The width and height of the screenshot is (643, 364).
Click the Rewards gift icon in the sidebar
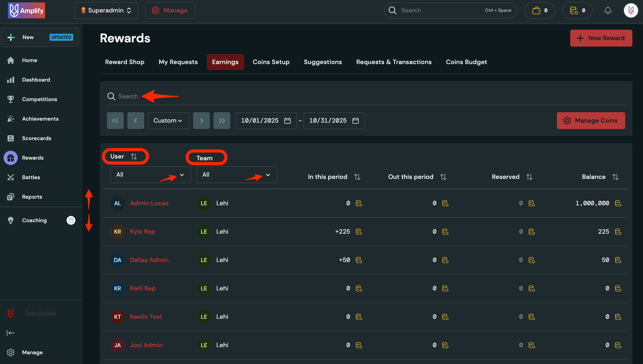click(x=11, y=158)
